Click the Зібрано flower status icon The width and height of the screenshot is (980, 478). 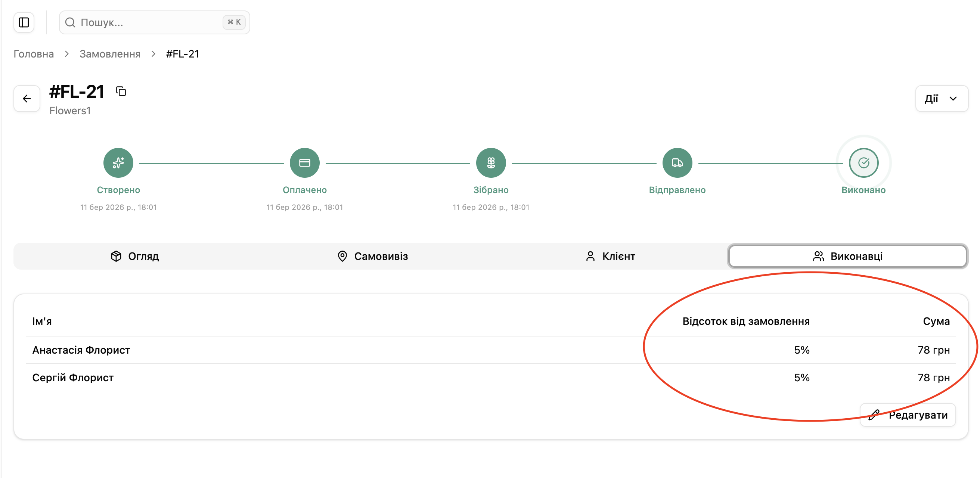pos(491,163)
